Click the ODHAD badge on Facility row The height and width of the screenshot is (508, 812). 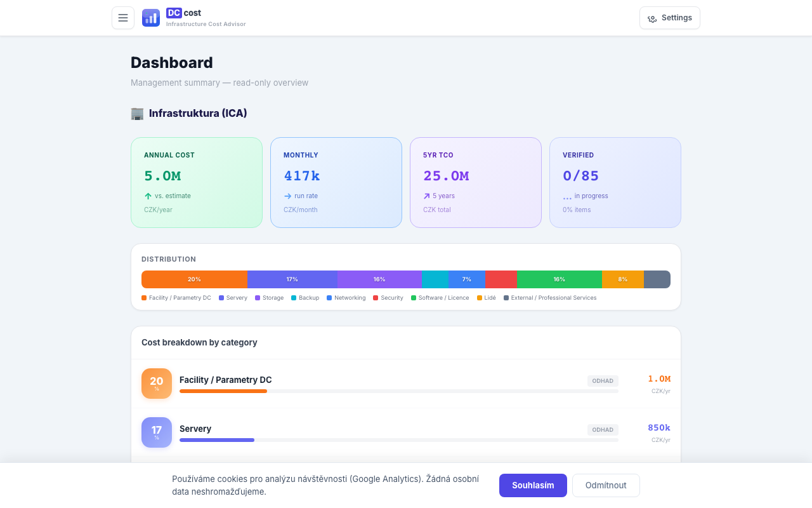603,381
